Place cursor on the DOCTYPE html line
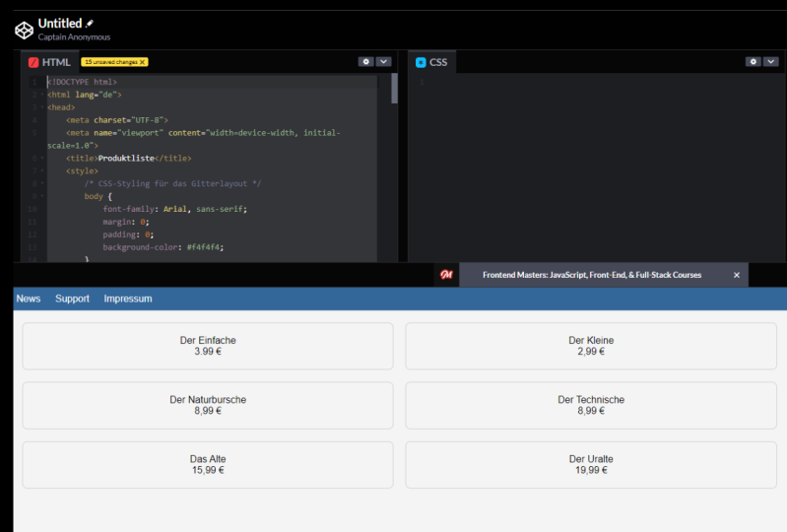787x532 pixels. 83,82
